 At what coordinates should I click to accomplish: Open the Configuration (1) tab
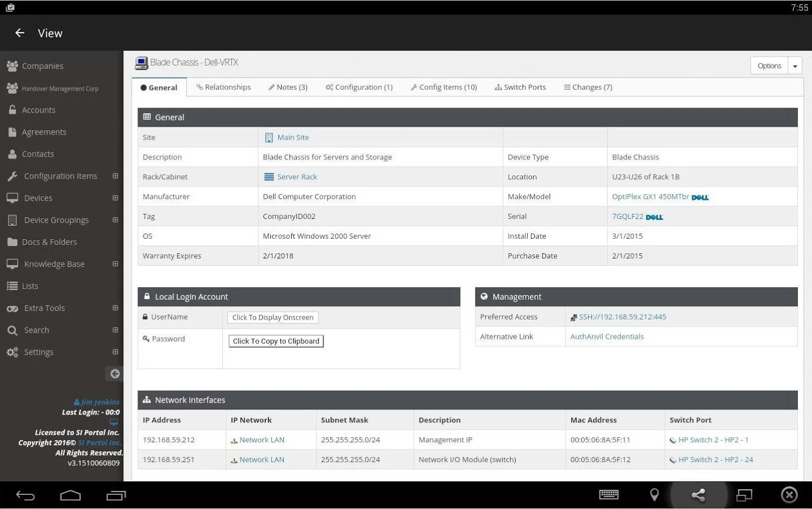pos(359,87)
